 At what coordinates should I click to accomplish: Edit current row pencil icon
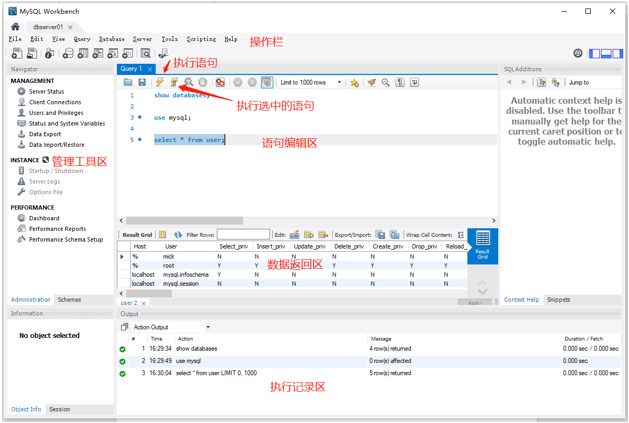(x=294, y=234)
